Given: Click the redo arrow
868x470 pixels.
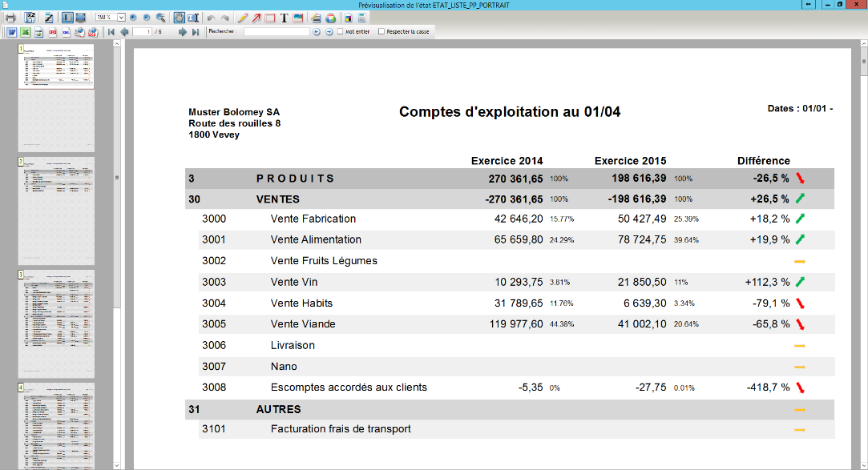Looking at the screenshot, I should pos(224,18).
